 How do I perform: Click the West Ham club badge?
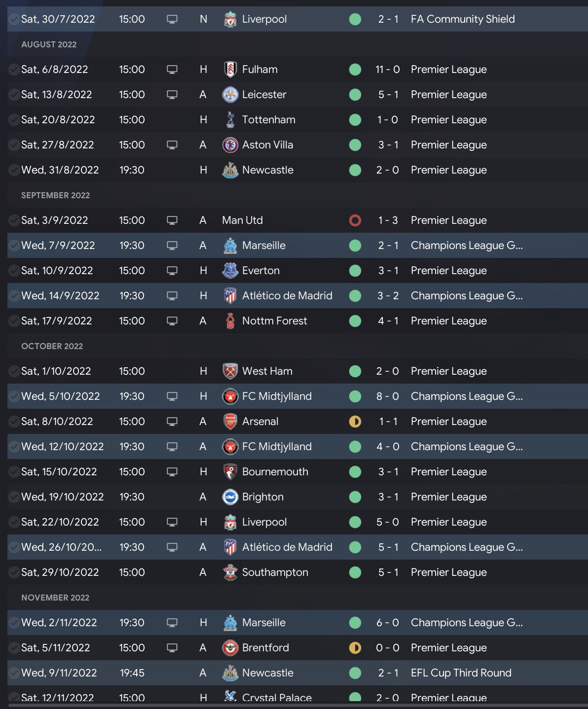[x=230, y=371]
